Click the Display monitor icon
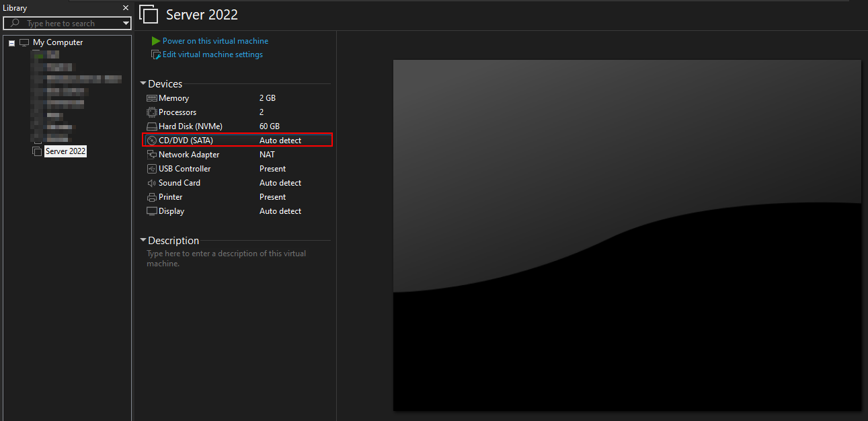The image size is (868, 421). 152,211
